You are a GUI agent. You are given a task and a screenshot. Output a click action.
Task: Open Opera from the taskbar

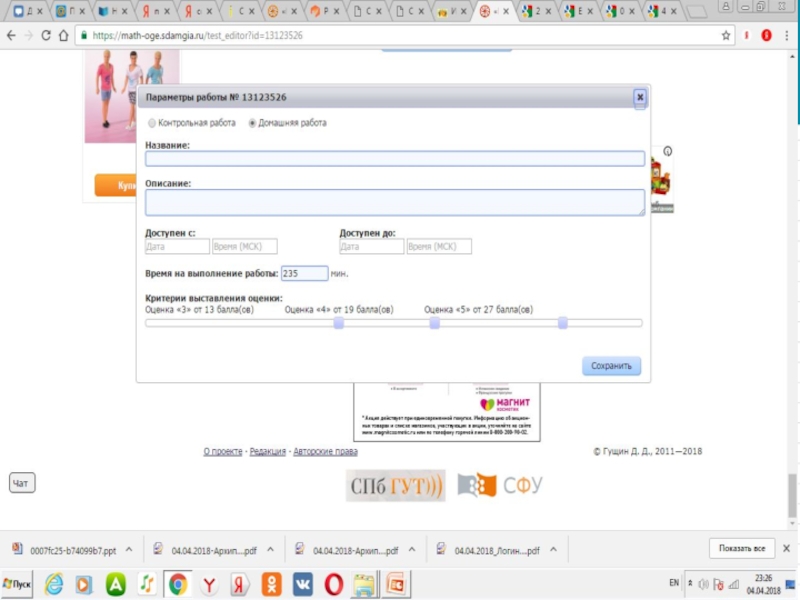coord(333,583)
